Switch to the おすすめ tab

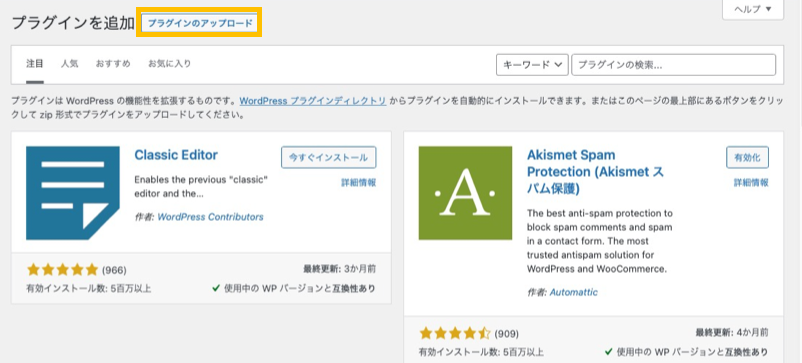pos(113,64)
